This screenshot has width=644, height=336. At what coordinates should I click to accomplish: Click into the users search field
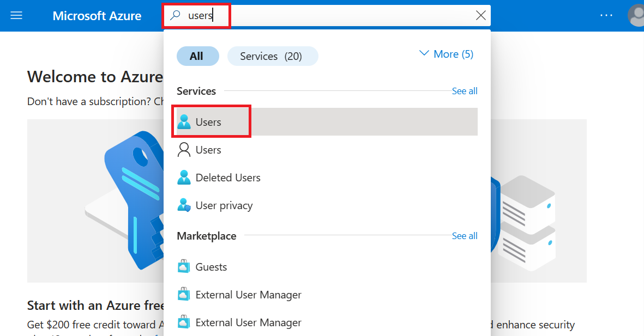point(327,16)
